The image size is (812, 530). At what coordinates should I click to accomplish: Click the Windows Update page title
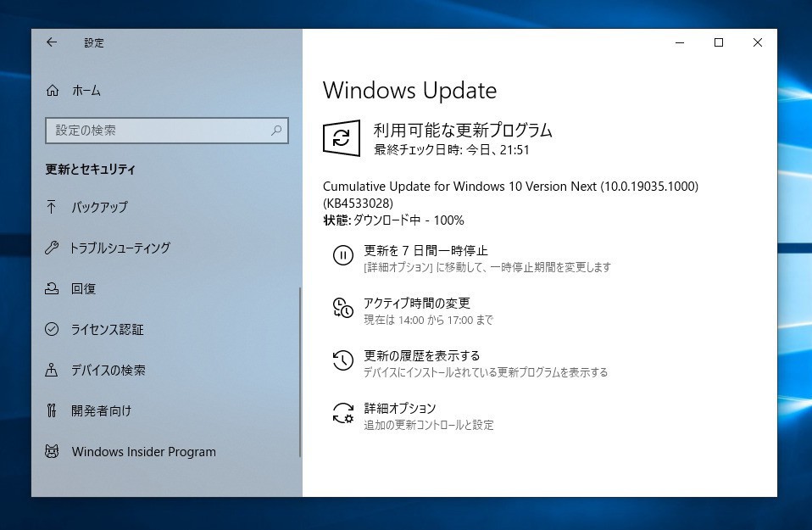click(409, 90)
